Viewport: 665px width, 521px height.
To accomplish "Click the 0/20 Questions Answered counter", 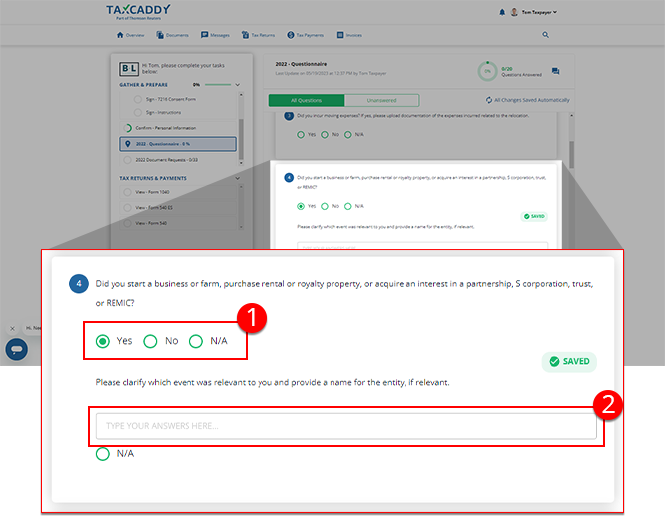I will pyautogui.click(x=521, y=72).
